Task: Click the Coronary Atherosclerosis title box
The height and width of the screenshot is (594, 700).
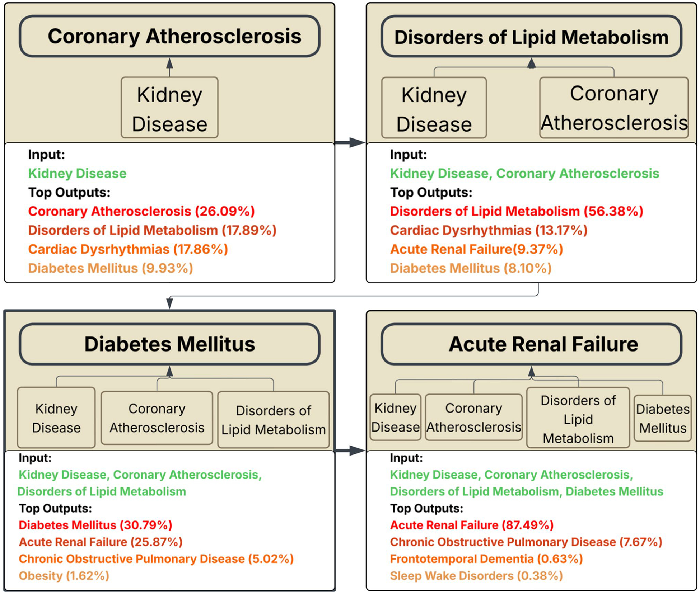Action: (169, 36)
